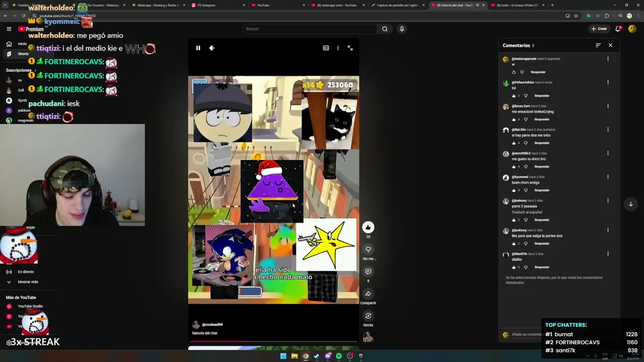Switch to 'huntr - el invasor' tab
The width and height of the screenshot is (644, 362).
click(x=517, y=5)
